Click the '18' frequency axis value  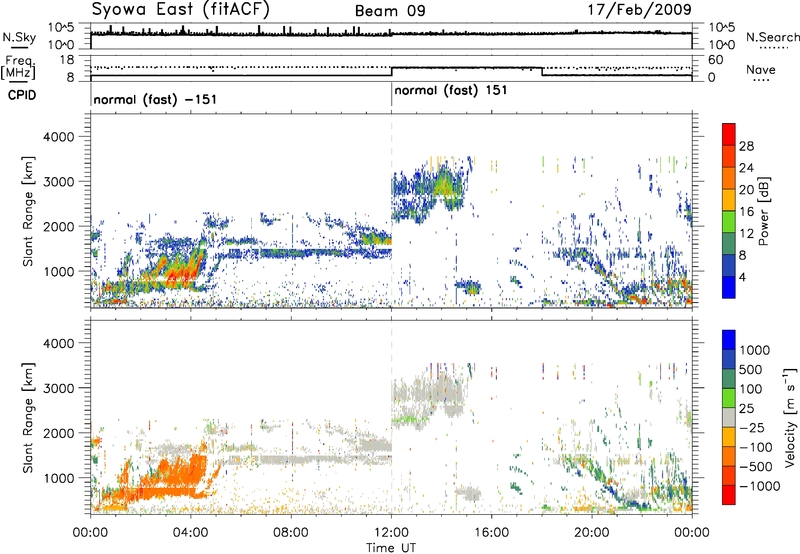click(66, 60)
